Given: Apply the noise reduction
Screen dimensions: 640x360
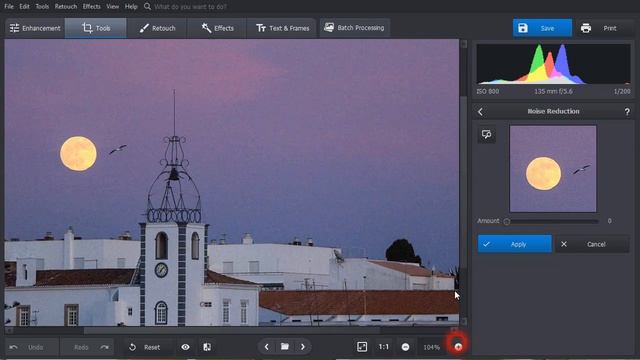Looking at the screenshot, I should coord(515,244).
